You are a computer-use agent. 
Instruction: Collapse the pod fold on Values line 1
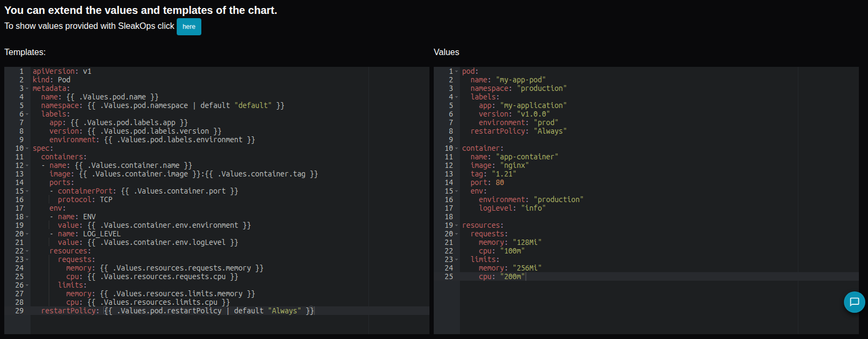pos(457,71)
